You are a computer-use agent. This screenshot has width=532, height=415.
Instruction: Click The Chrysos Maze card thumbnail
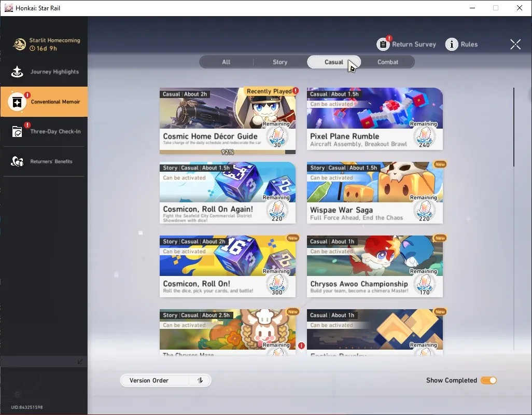(228, 329)
